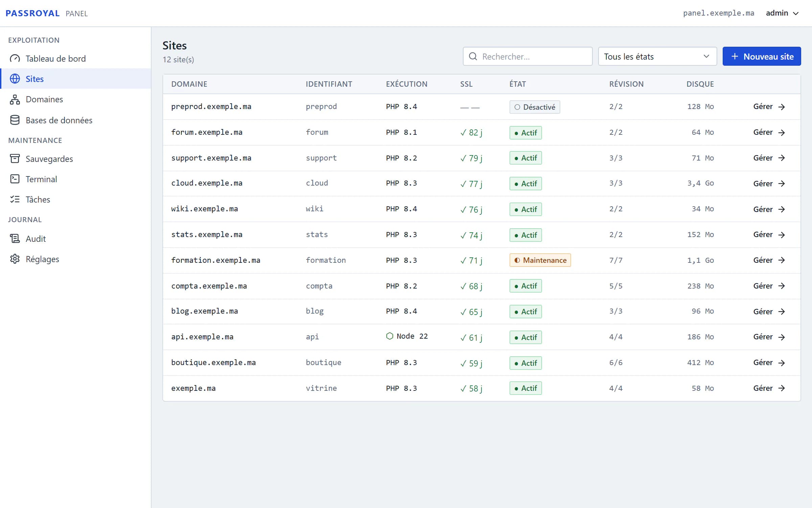Viewport: 812px width, 508px height.
Task: Click the Sites globe icon in sidebar
Action: click(x=15, y=79)
